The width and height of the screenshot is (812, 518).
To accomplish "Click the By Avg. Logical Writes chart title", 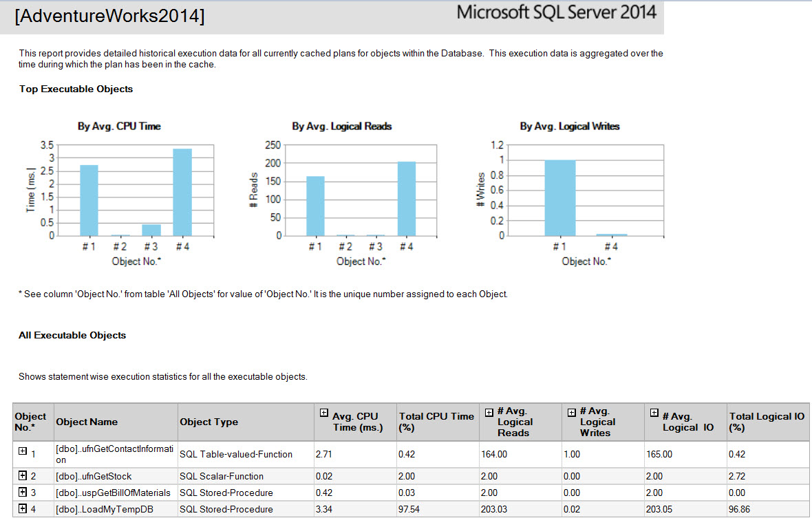I will pos(570,127).
